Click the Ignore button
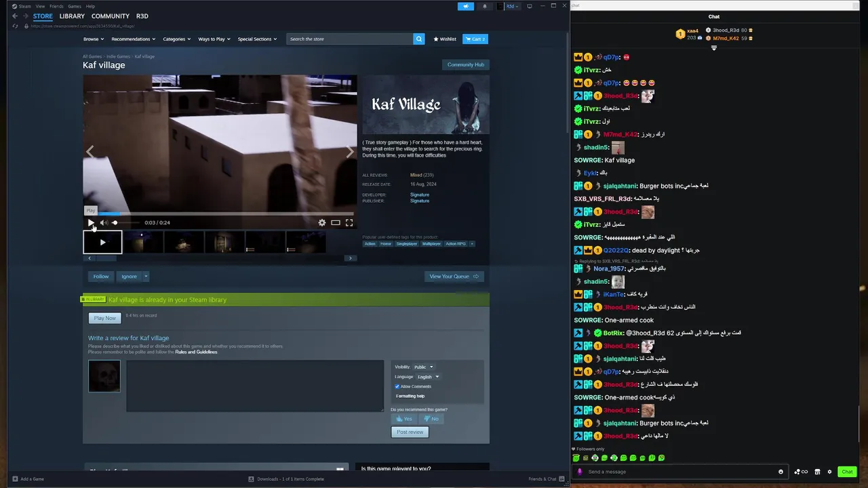The height and width of the screenshot is (488, 868). click(129, 277)
